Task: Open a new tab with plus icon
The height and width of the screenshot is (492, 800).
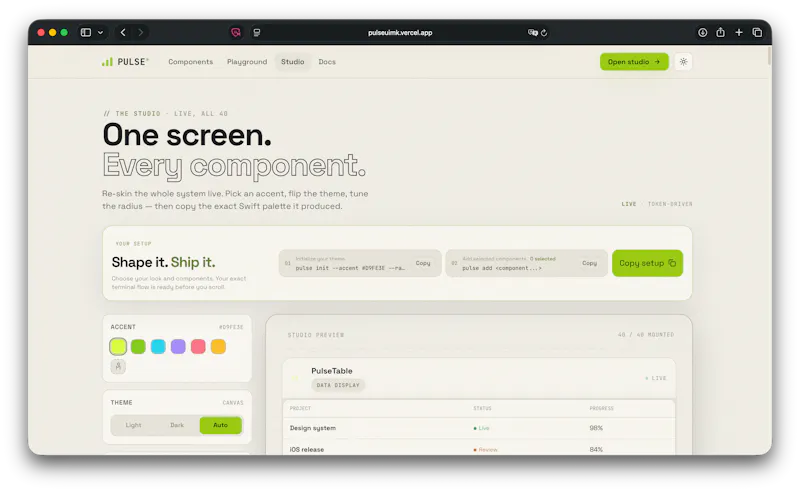Action: pyautogui.click(x=739, y=32)
